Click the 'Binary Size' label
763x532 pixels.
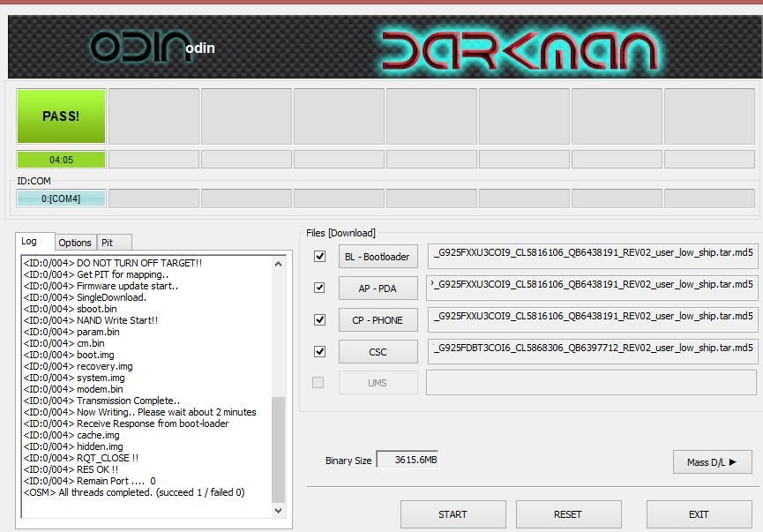(348, 461)
